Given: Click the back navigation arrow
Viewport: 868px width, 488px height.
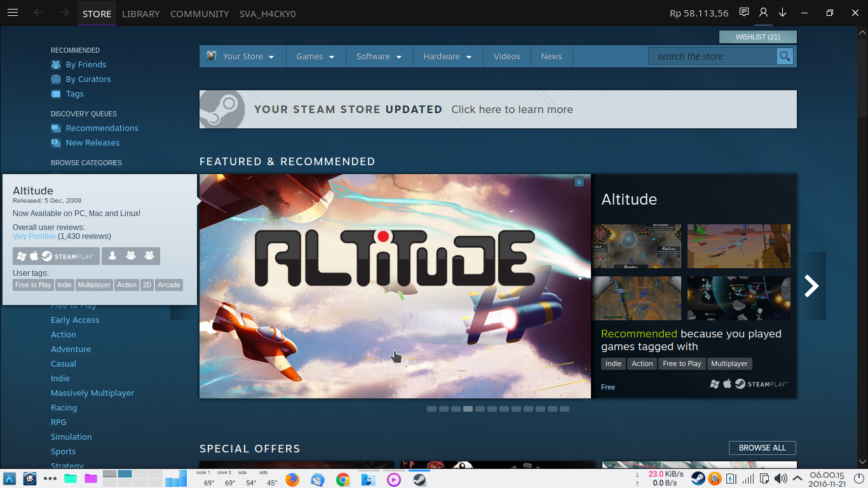Looking at the screenshot, I should pyautogui.click(x=39, y=12).
